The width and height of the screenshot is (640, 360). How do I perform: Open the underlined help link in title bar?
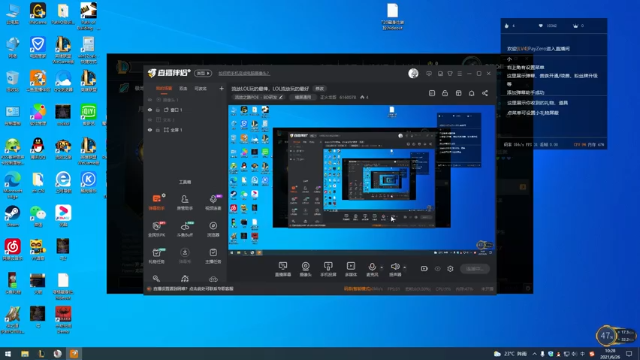[x=244, y=73]
